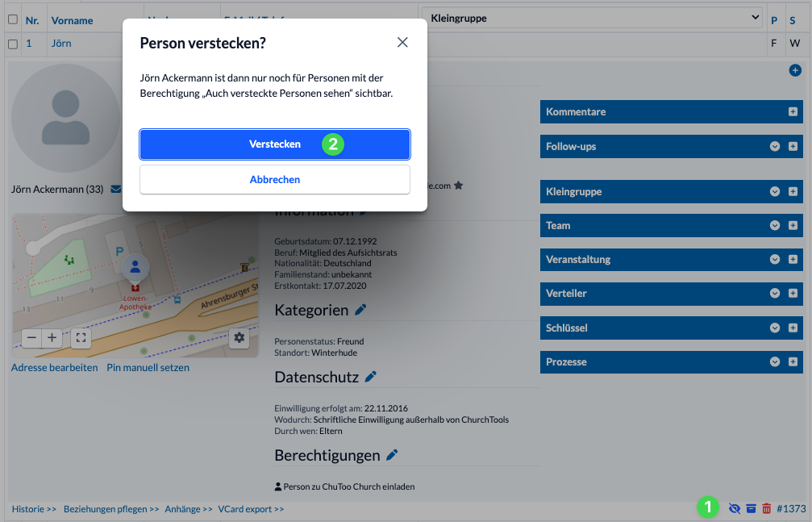Zoom in the map with plus button
The height and width of the screenshot is (522, 812).
click(52, 338)
